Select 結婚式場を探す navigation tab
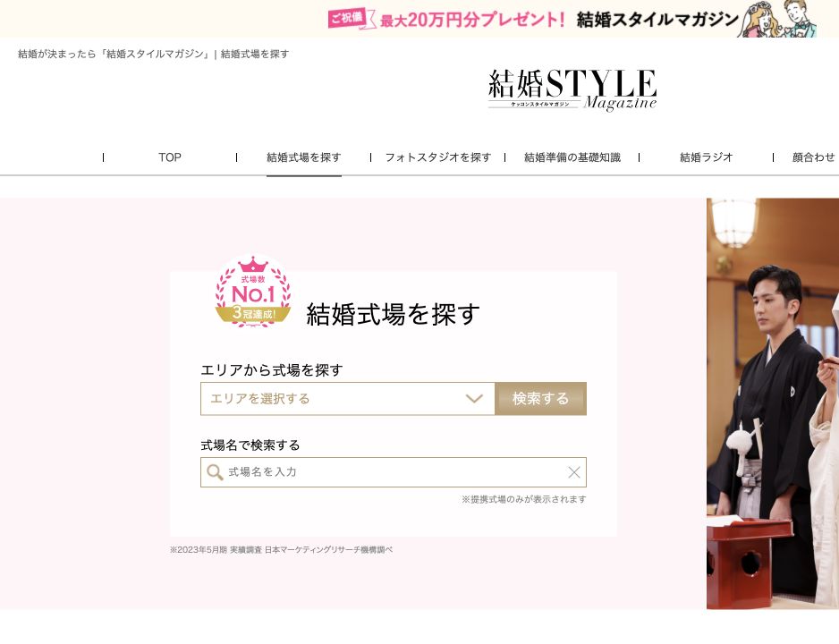The height and width of the screenshot is (644, 839). click(x=304, y=157)
